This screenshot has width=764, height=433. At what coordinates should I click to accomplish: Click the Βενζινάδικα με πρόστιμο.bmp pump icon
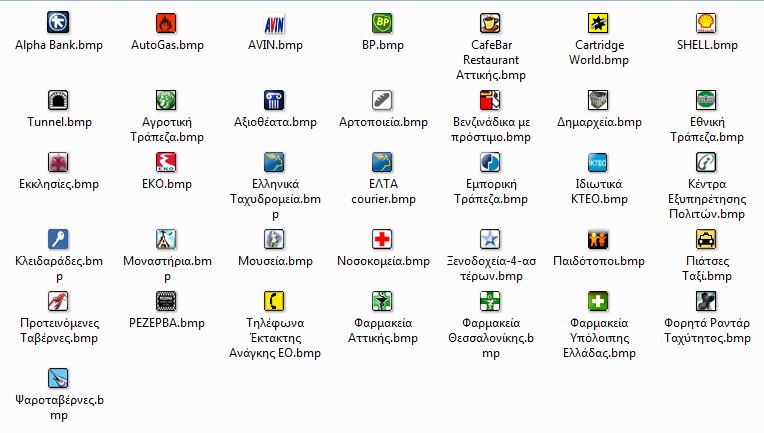490,100
